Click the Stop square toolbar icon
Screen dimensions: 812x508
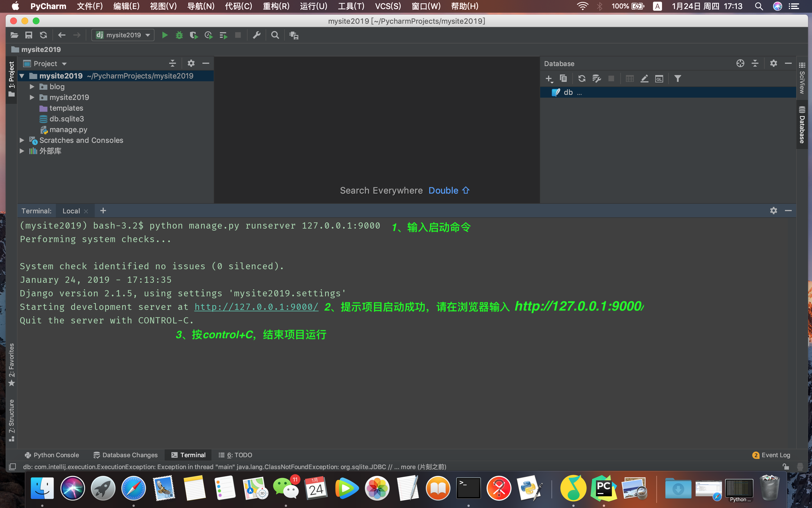pyautogui.click(x=238, y=35)
